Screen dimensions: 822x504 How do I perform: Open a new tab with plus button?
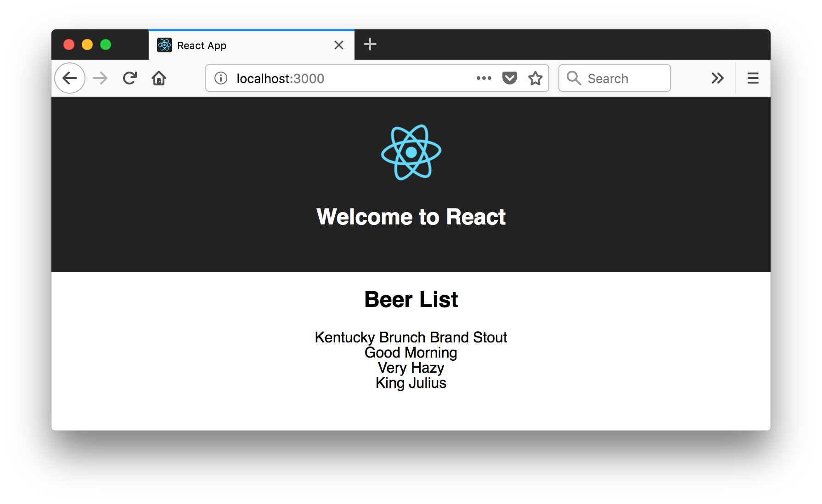tap(370, 45)
